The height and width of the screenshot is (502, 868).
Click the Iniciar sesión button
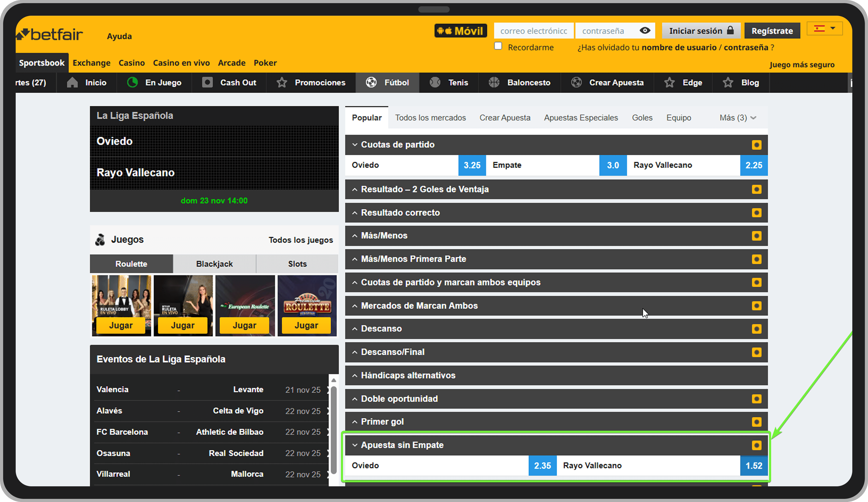(701, 31)
